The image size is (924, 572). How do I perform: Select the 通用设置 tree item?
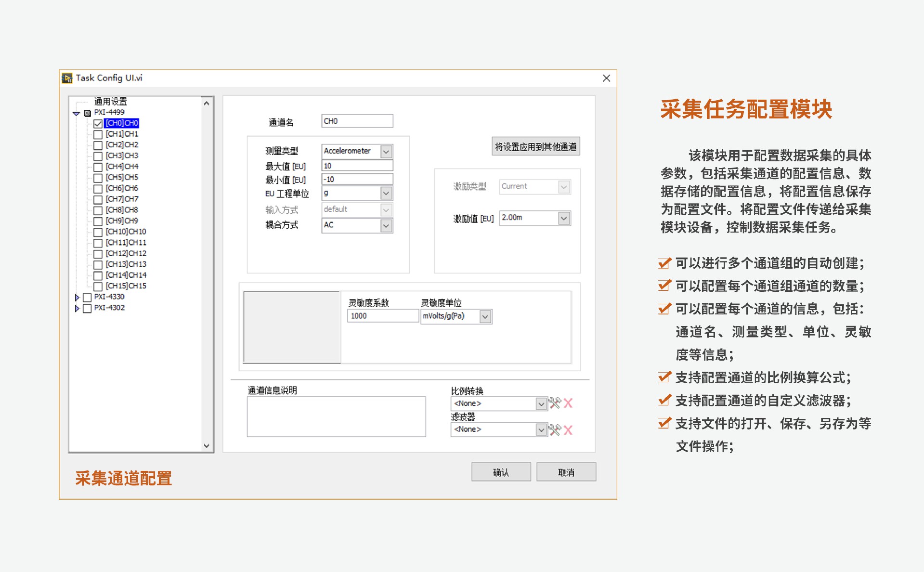point(110,101)
